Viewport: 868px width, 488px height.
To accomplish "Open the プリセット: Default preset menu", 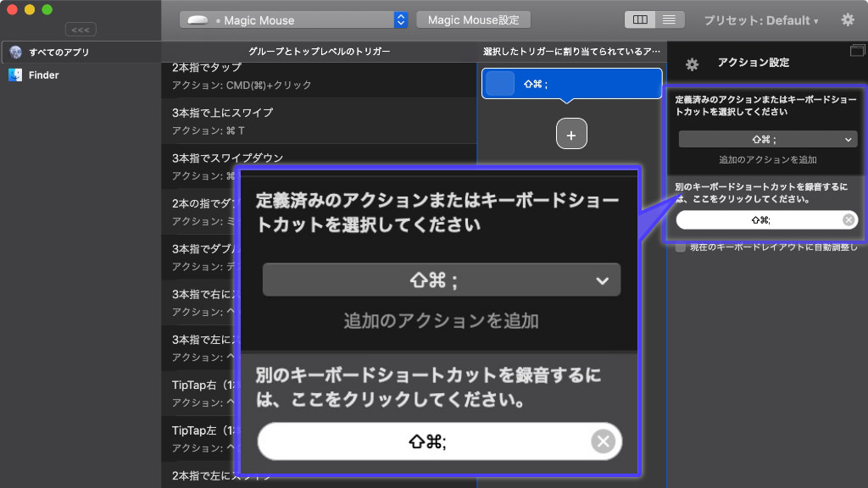I will pos(760,20).
